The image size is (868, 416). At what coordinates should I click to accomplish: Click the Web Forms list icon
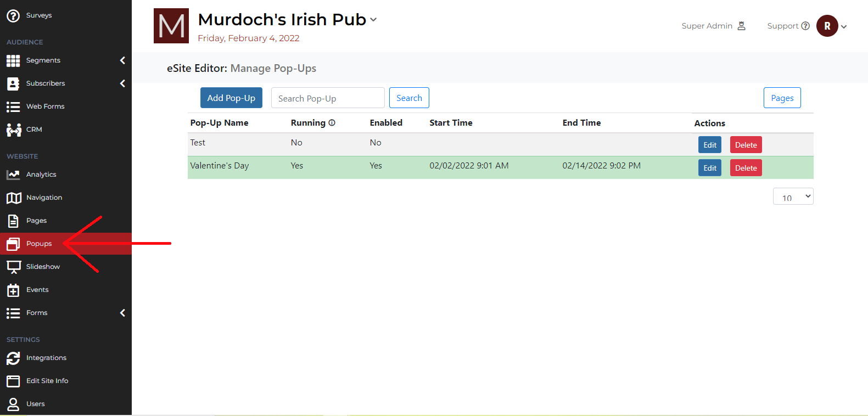click(x=13, y=107)
